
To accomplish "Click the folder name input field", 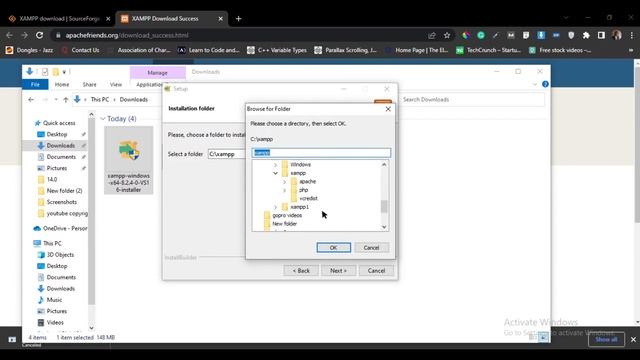I will coord(321,153).
